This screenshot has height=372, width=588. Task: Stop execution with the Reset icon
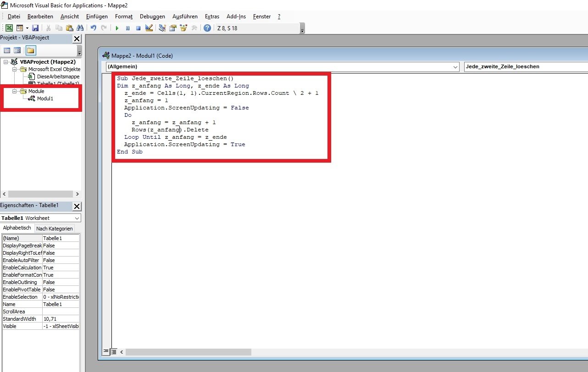[138, 28]
